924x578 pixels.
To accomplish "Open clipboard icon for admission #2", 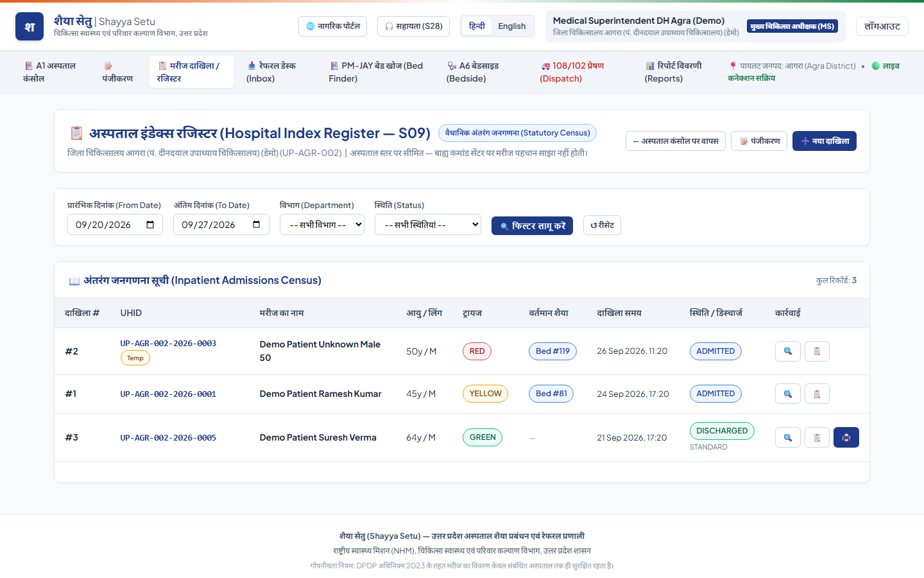I will point(817,351).
